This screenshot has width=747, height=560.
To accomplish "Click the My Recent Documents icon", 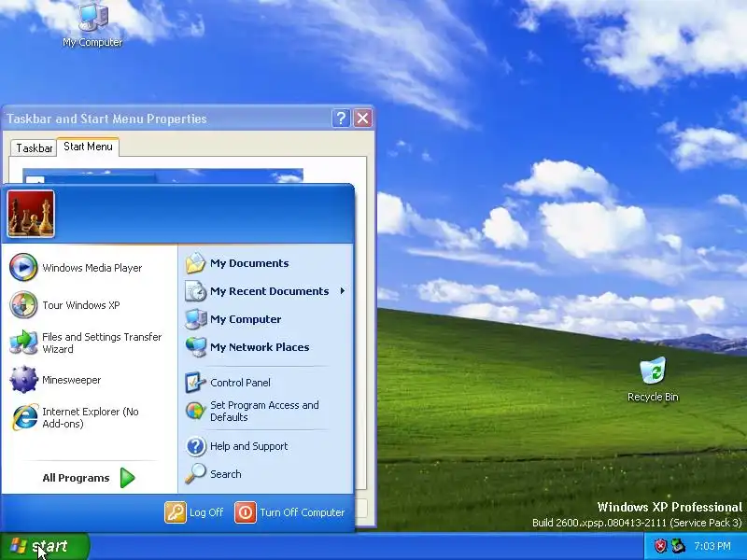I will pos(195,291).
